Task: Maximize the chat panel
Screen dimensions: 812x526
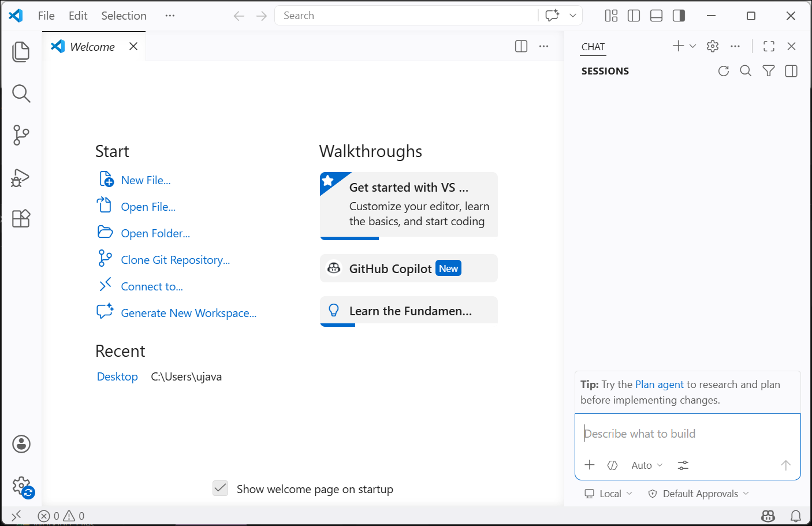Action: pos(769,46)
